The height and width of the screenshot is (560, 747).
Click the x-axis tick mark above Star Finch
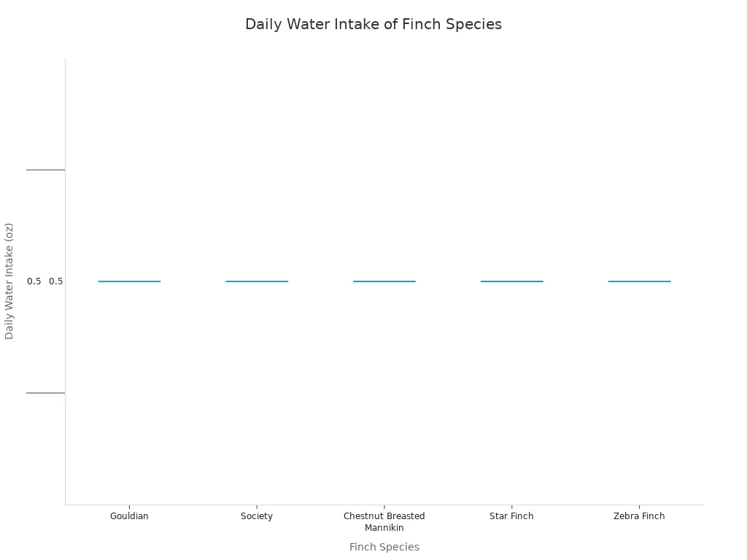point(511,507)
